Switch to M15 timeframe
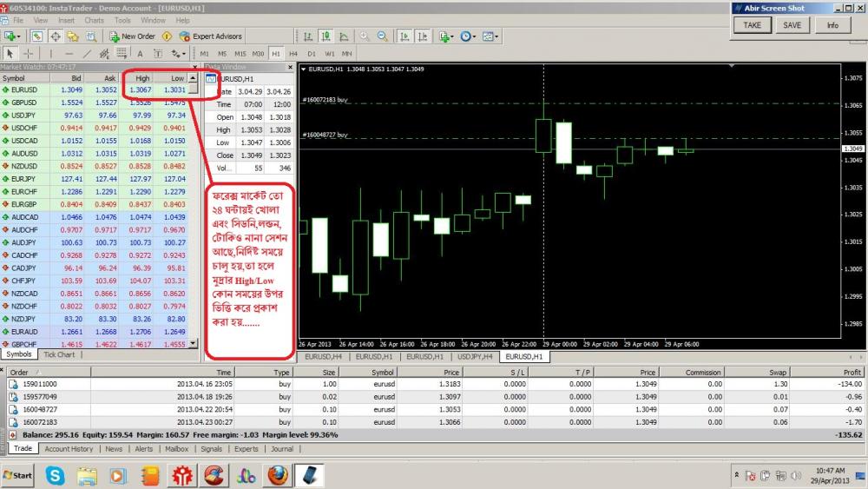 coord(240,54)
